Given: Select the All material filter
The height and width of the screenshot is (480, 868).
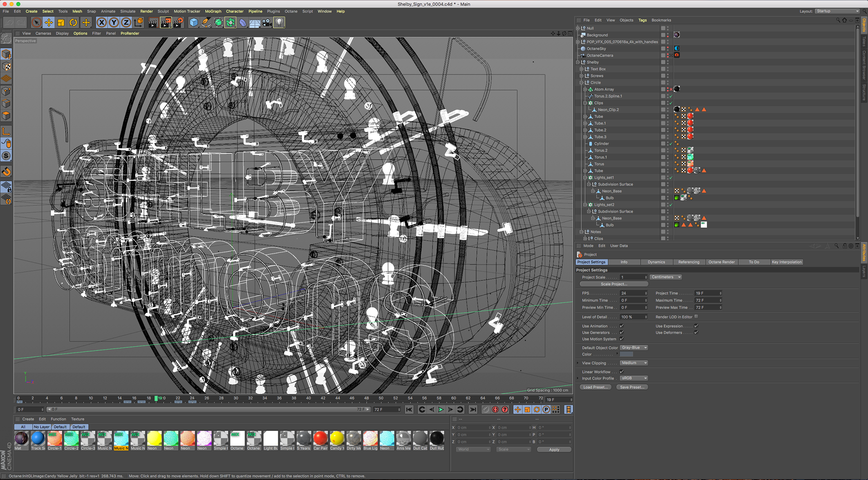Looking at the screenshot, I should (x=23, y=427).
